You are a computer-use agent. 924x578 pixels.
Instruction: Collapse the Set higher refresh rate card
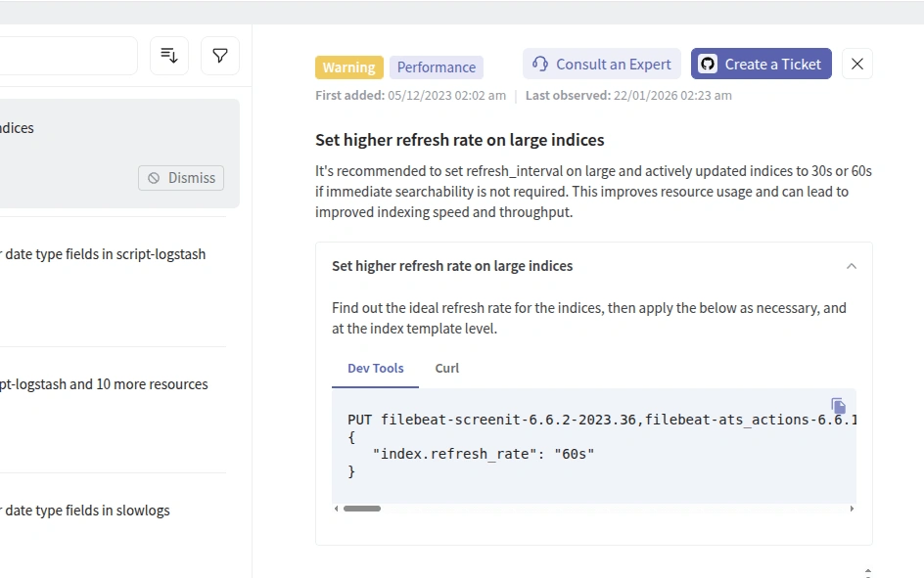pos(851,265)
